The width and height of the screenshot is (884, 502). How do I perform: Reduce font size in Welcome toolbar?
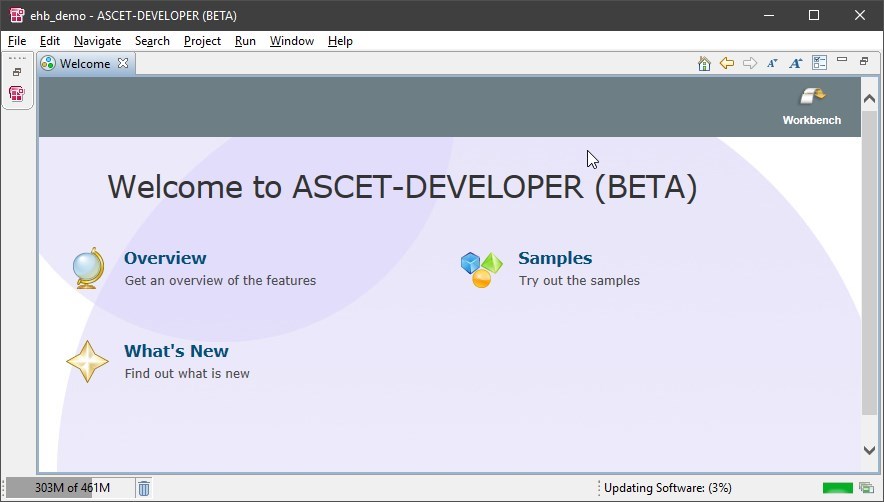(772, 63)
